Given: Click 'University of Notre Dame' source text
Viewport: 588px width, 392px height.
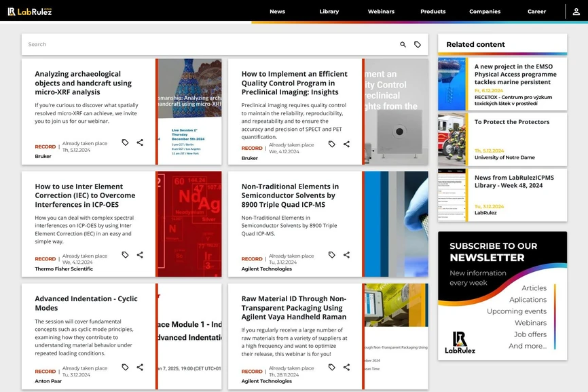Looking at the screenshot, I should click(x=504, y=157).
